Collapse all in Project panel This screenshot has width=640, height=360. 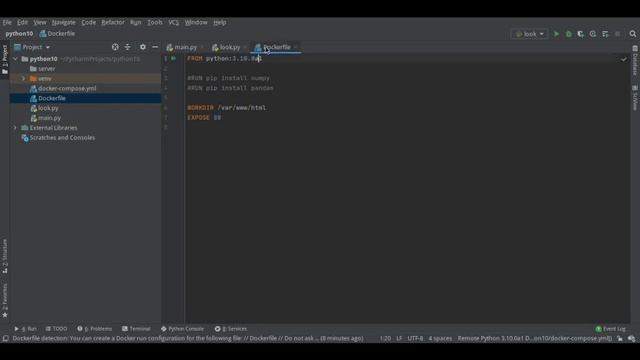pyautogui.click(x=128, y=47)
